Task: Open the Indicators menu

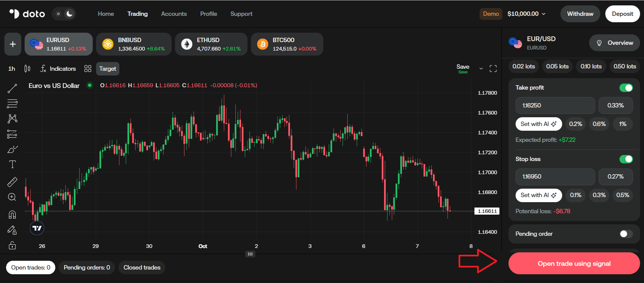Action: [58, 69]
